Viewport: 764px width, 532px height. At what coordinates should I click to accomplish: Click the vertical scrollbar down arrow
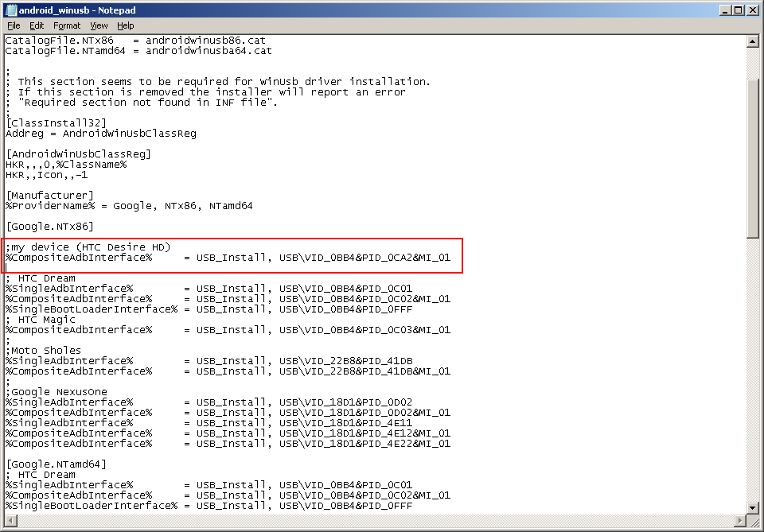click(x=753, y=507)
